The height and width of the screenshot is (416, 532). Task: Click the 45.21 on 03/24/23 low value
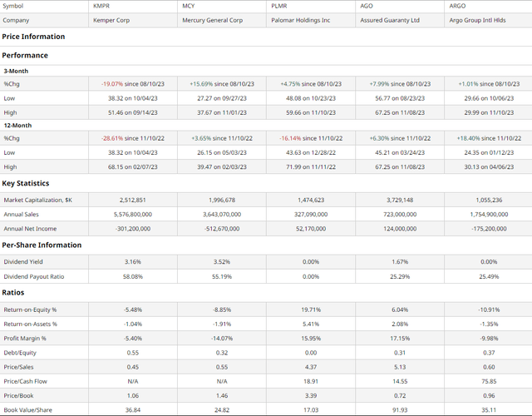click(x=400, y=153)
